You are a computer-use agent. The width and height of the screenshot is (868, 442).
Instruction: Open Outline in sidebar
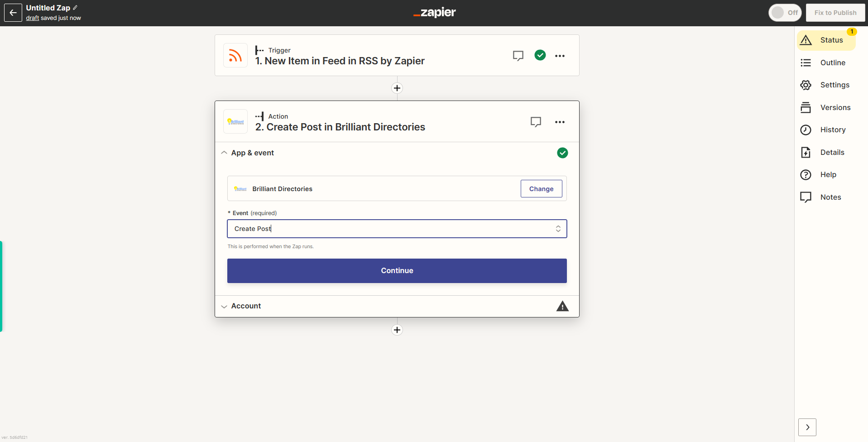coord(826,62)
